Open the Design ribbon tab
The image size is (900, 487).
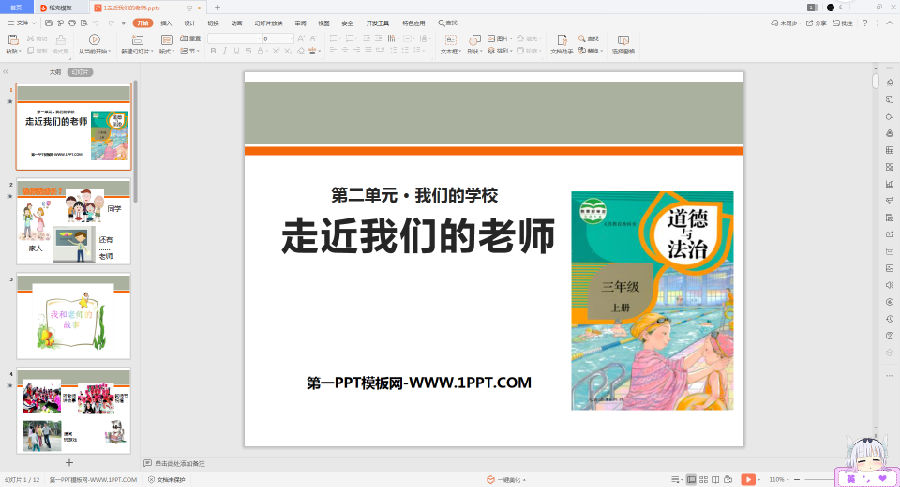coord(189,23)
